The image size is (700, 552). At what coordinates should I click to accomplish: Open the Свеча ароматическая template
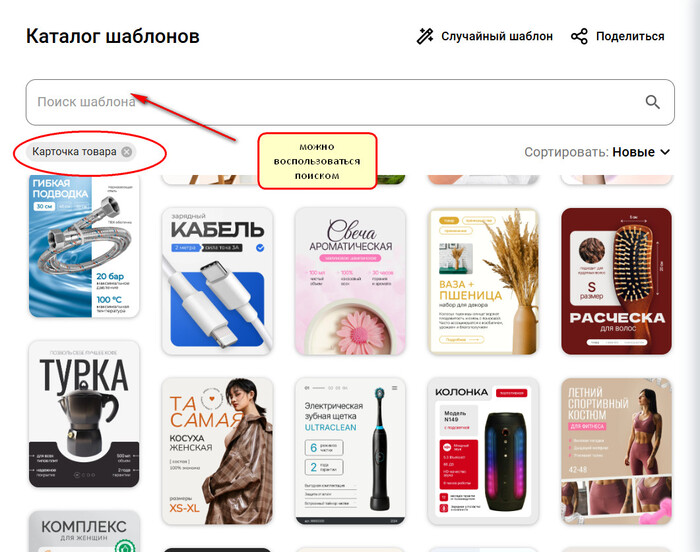pyautogui.click(x=350, y=281)
